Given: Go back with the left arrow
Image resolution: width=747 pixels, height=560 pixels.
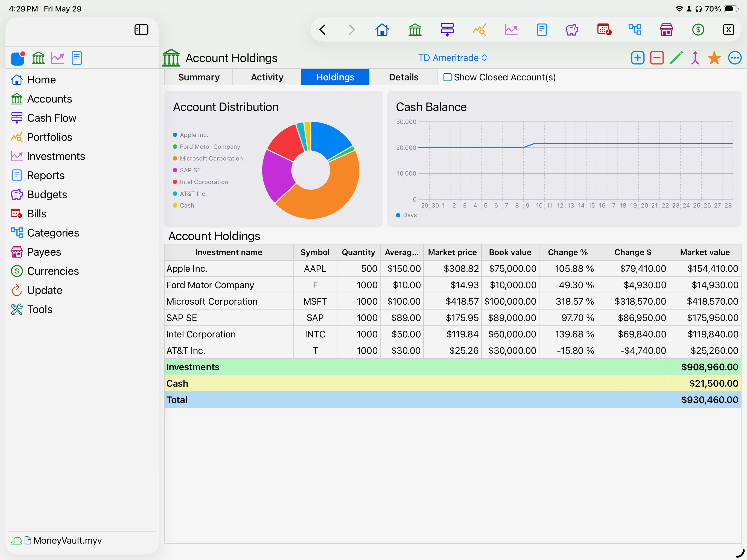Looking at the screenshot, I should pos(323,30).
